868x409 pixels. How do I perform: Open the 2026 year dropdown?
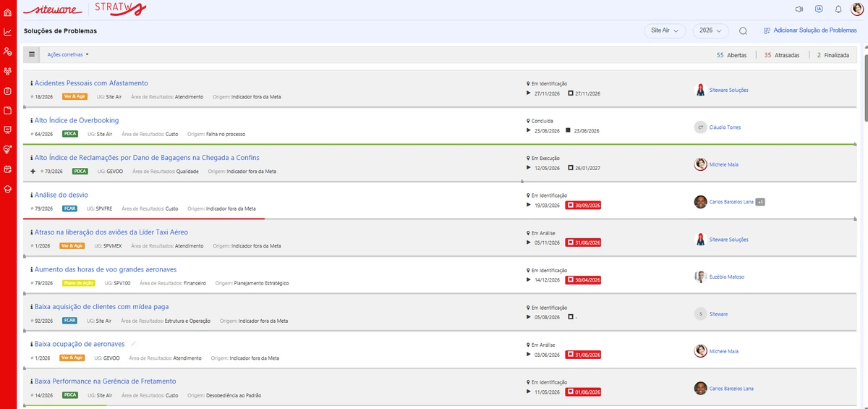(x=710, y=31)
